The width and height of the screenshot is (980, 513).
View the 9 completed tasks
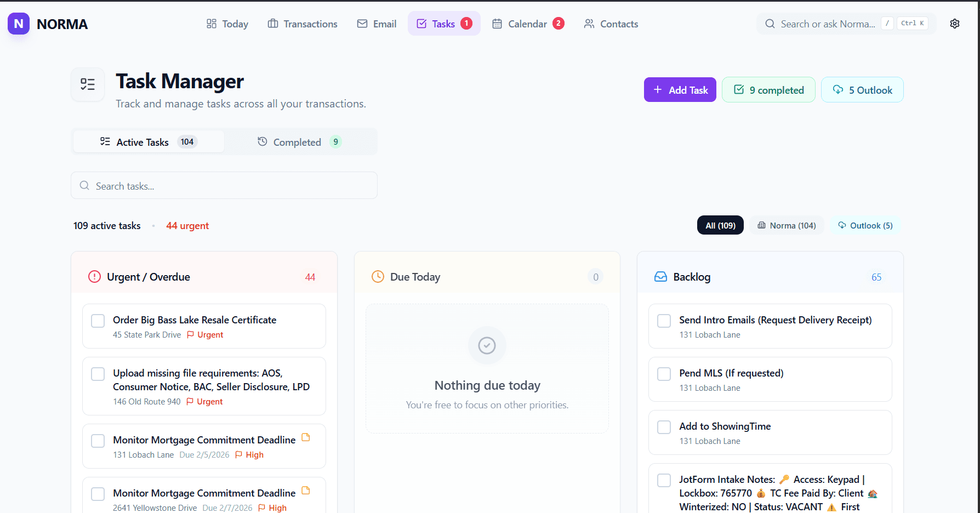[x=768, y=89]
